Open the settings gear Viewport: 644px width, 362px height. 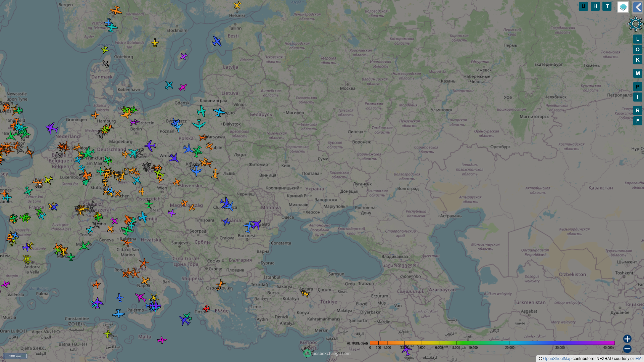(635, 24)
